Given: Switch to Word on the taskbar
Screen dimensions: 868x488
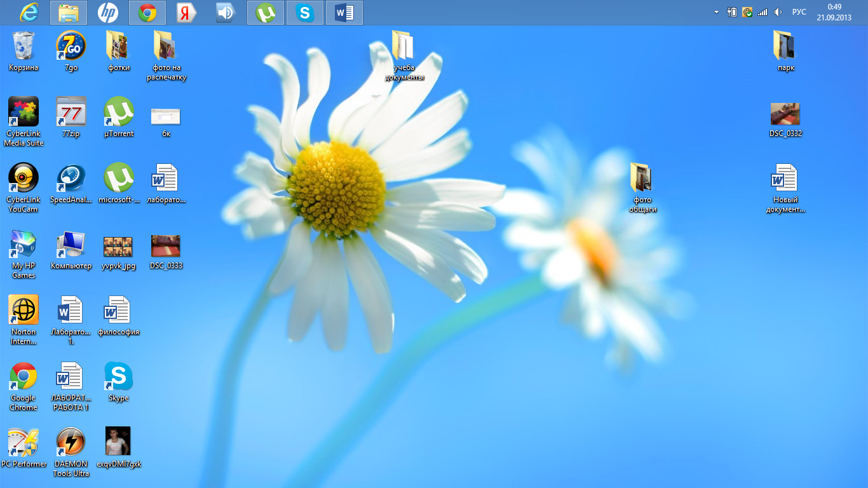Looking at the screenshot, I should 344,13.
